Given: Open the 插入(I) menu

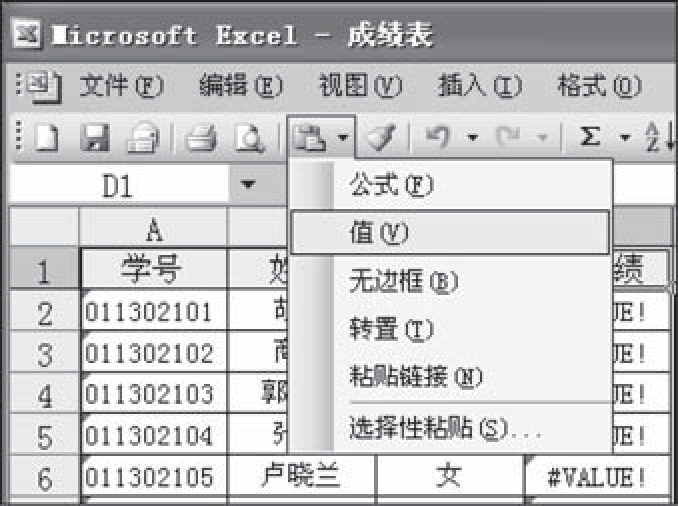Looking at the screenshot, I should click(x=480, y=85).
